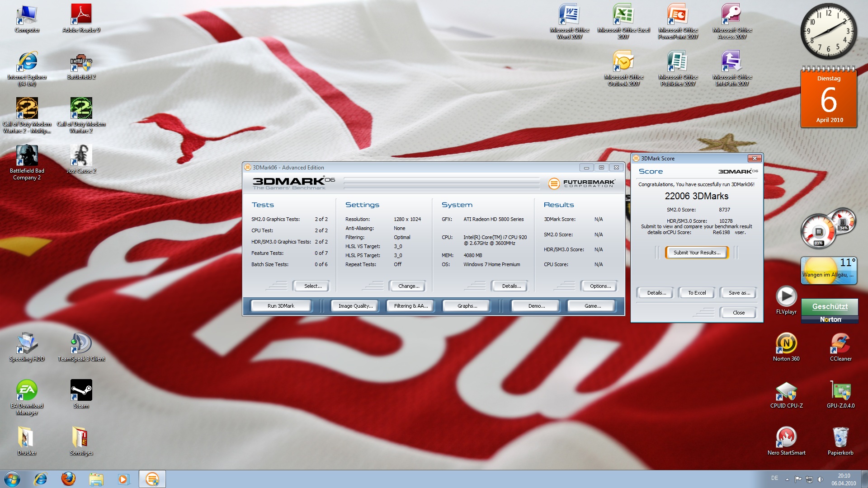This screenshot has height=488, width=868.
Task: Select Call of Duty Modern Warfare 2 single-player icon
Action: point(81,116)
